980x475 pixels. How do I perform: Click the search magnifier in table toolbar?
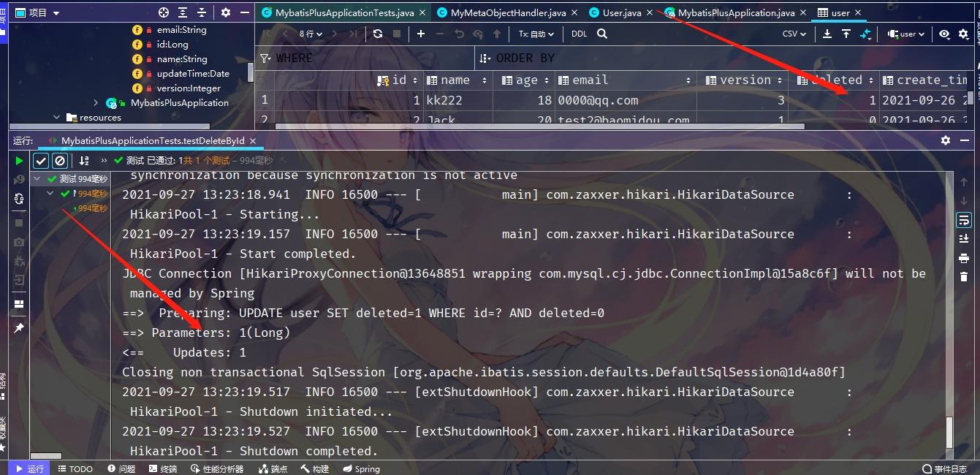click(x=601, y=34)
